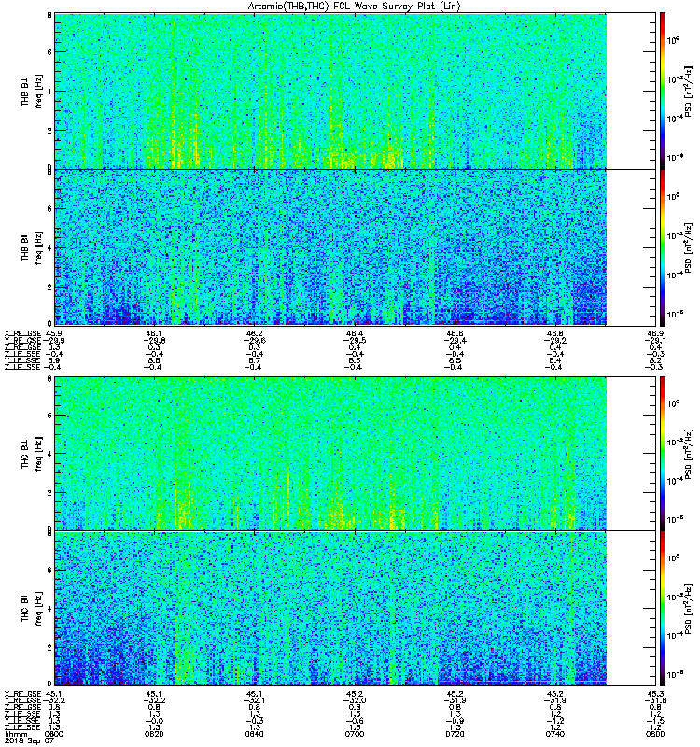Select the THB B⊥ spectrogram panel
The image size is (700, 747).
click(x=356, y=91)
